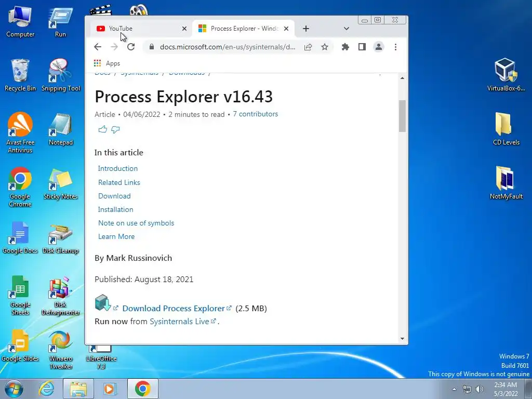Expand the tab search dropdown arrow
This screenshot has width=532, height=399.
[x=347, y=29]
